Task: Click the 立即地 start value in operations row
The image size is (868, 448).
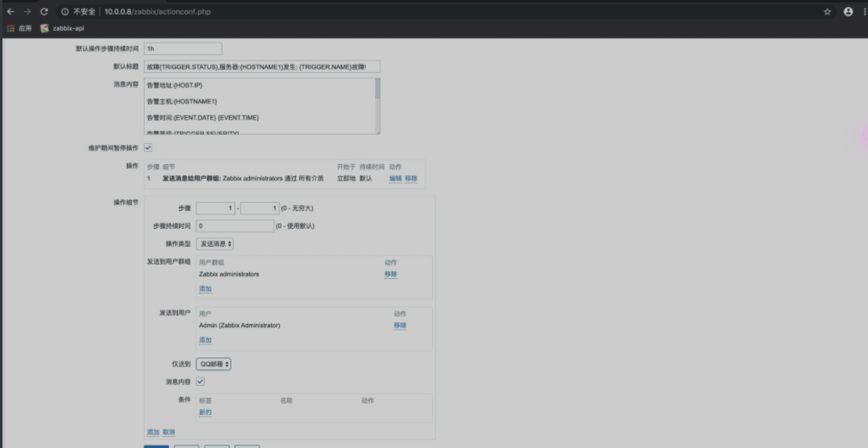Action: (x=346, y=179)
